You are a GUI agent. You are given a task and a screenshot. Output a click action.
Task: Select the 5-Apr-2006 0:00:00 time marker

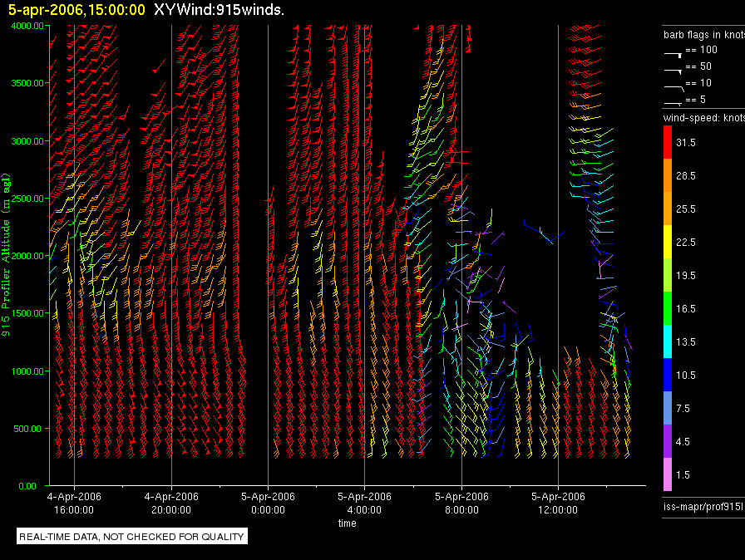point(267,502)
